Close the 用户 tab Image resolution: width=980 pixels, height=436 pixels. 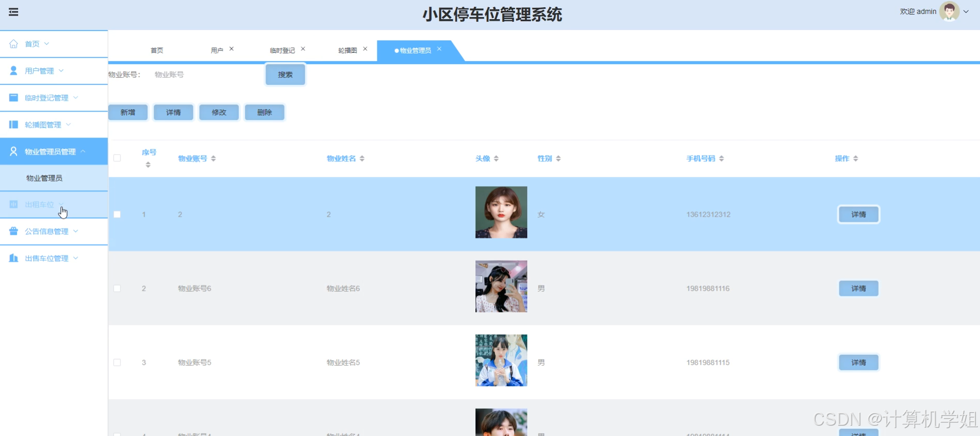pyautogui.click(x=232, y=49)
